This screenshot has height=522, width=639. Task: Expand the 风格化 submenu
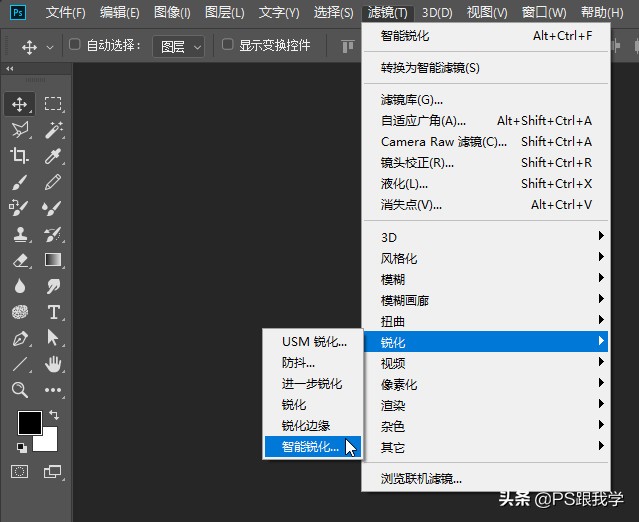tap(486, 258)
